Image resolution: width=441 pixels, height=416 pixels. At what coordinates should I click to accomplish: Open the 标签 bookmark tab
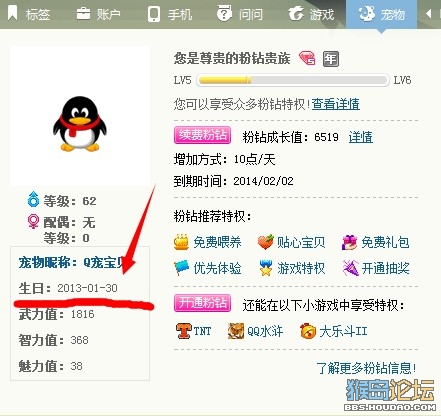tap(29, 14)
